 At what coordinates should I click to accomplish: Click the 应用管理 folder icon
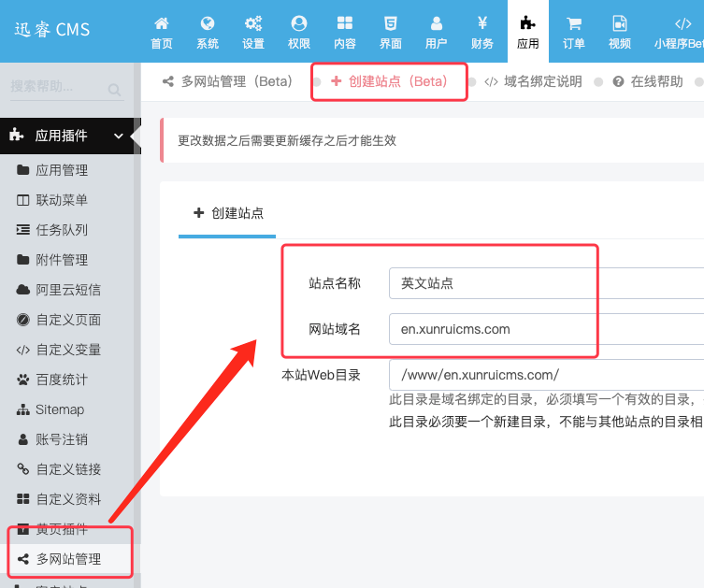tap(22, 170)
